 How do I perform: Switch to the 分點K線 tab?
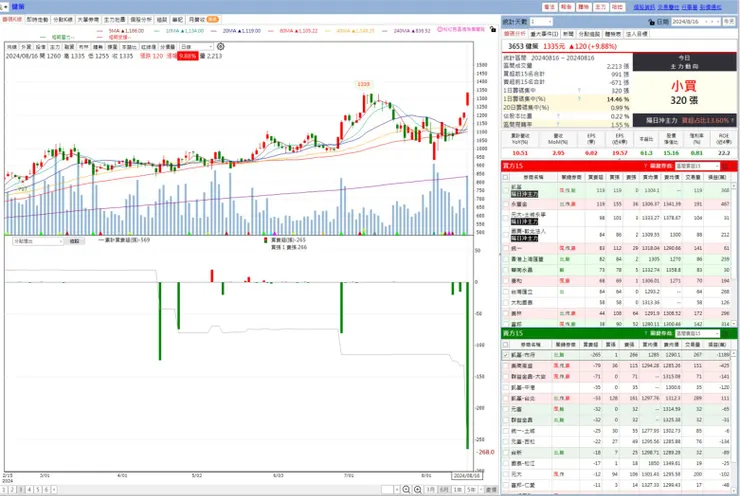[63, 20]
